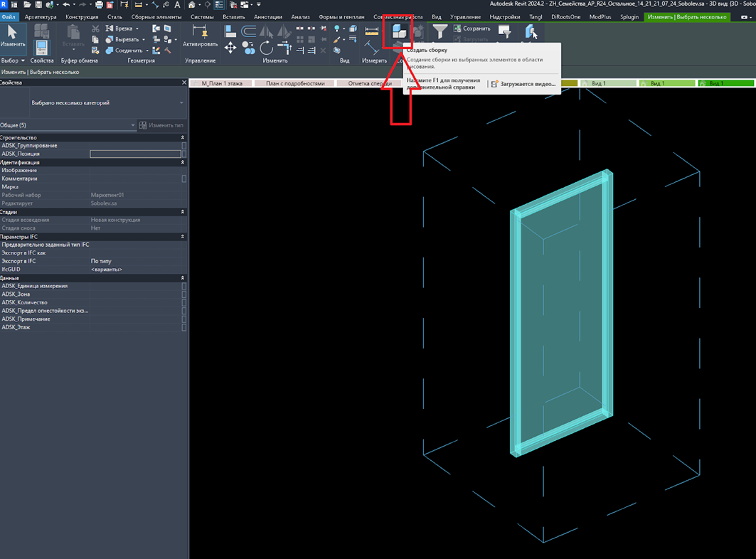
Task: Open the DiRootsOne ribbon tab
Action: coord(565,17)
